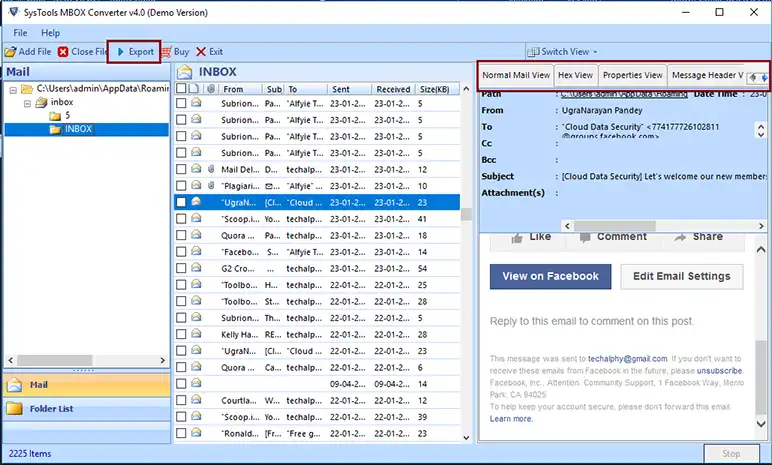Viewport: 772px width, 465px height.
Task: Click the inbox mailbox icon in the tree
Action: (41, 102)
